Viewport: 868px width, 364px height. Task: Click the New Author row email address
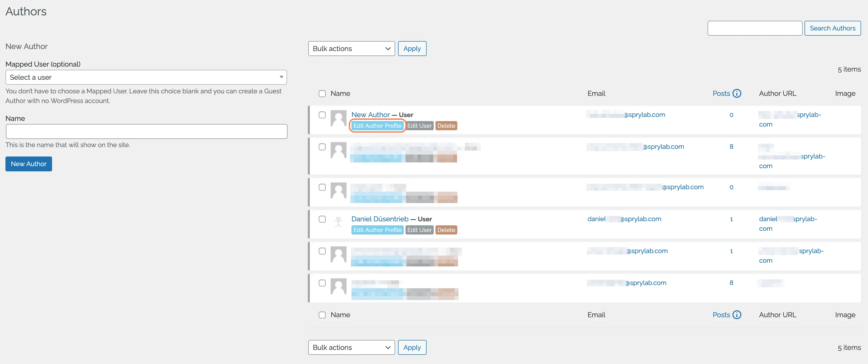[626, 115]
